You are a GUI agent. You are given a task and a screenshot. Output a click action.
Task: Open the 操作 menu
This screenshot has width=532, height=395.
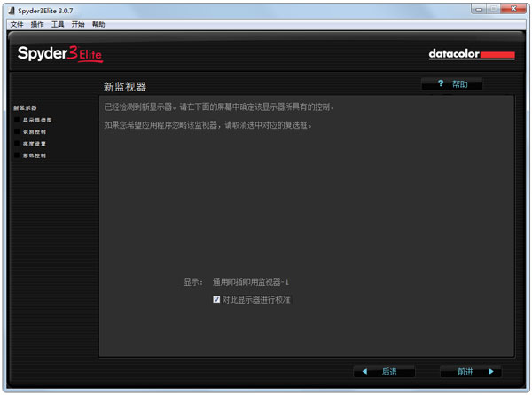(x=37, y=24)
